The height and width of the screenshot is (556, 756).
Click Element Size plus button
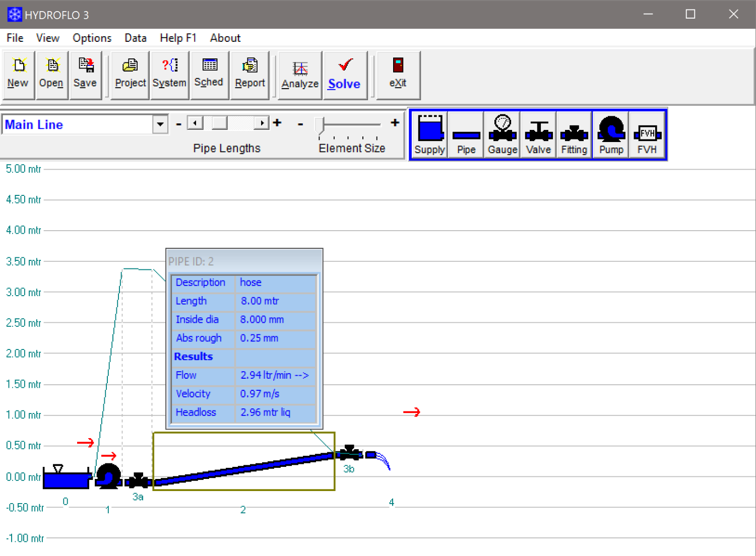395,122
